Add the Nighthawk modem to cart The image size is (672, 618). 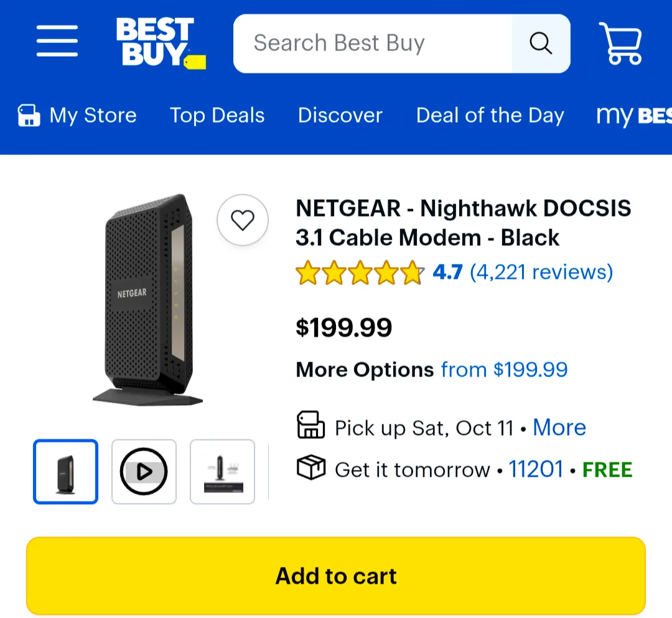[335, 576]
